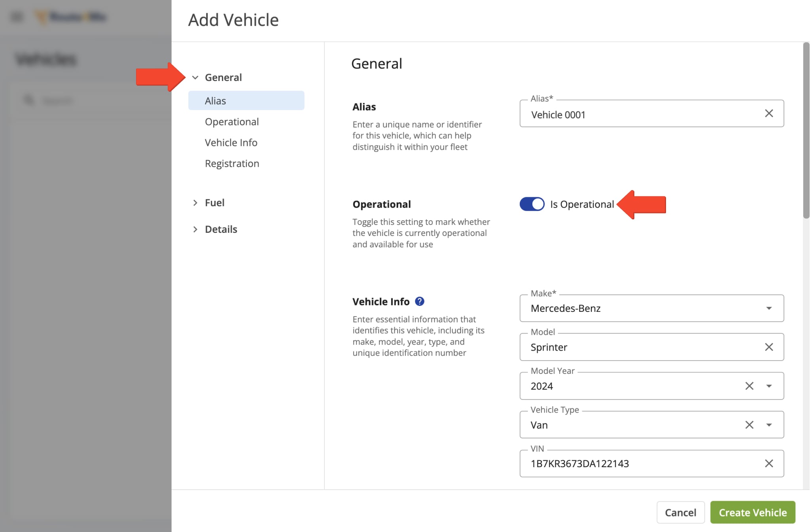Expand the Details section
Image resolution: width=810 pixels, height=532 pixels.
[221, 228]
